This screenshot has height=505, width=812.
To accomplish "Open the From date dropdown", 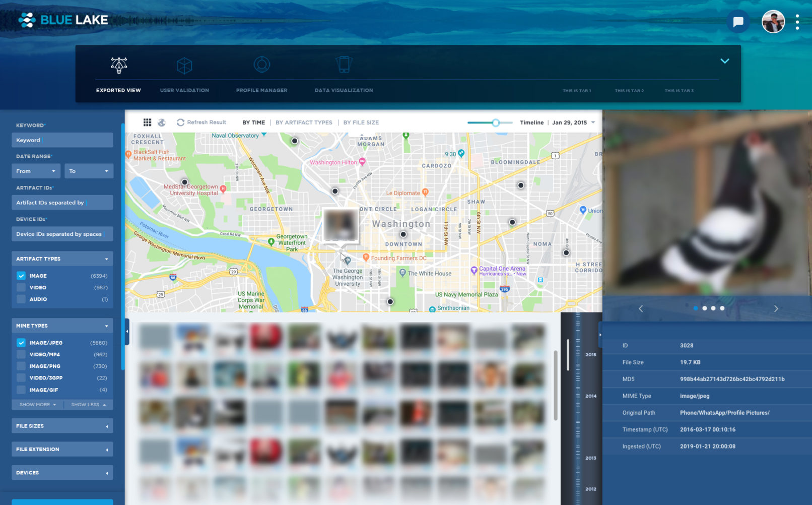I will click(36, 171).
